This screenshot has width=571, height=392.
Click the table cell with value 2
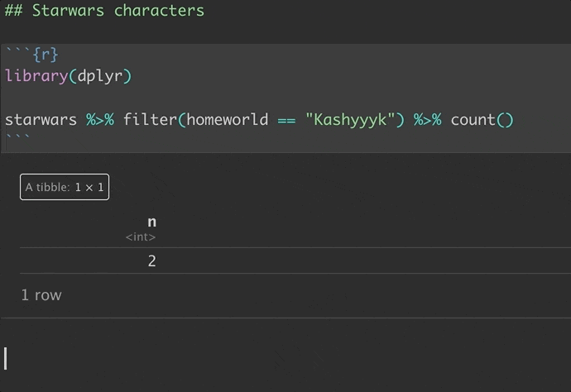pyautogui.click(x=151, y=261)
